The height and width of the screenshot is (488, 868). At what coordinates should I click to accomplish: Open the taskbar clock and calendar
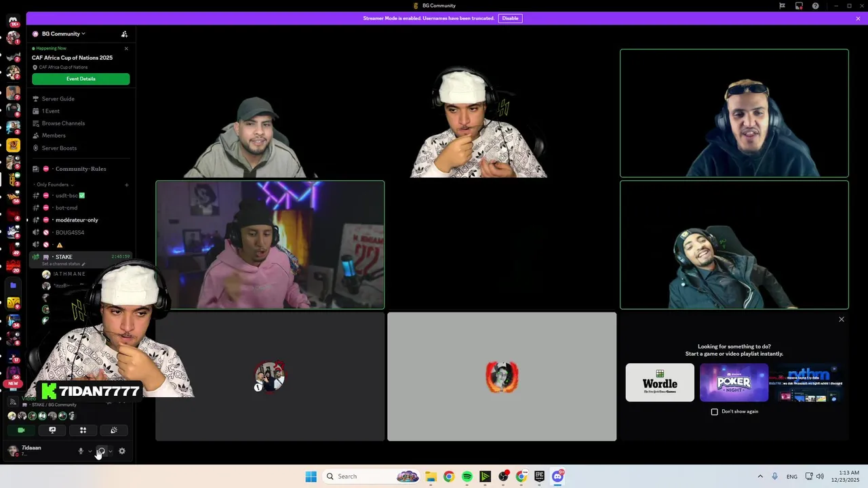click(x=844, y=476)
